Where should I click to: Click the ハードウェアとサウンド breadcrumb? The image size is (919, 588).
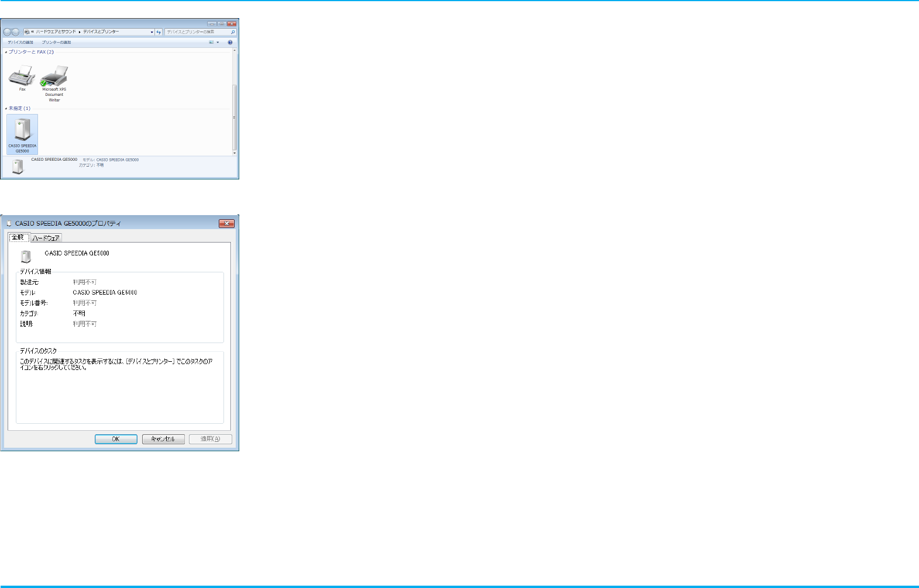point(56,32)
